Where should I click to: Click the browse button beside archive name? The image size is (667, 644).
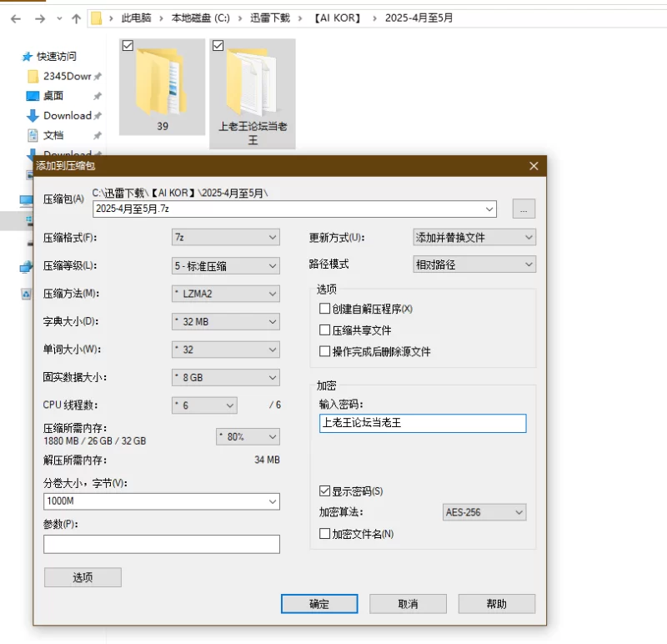[x=524, y=209]
